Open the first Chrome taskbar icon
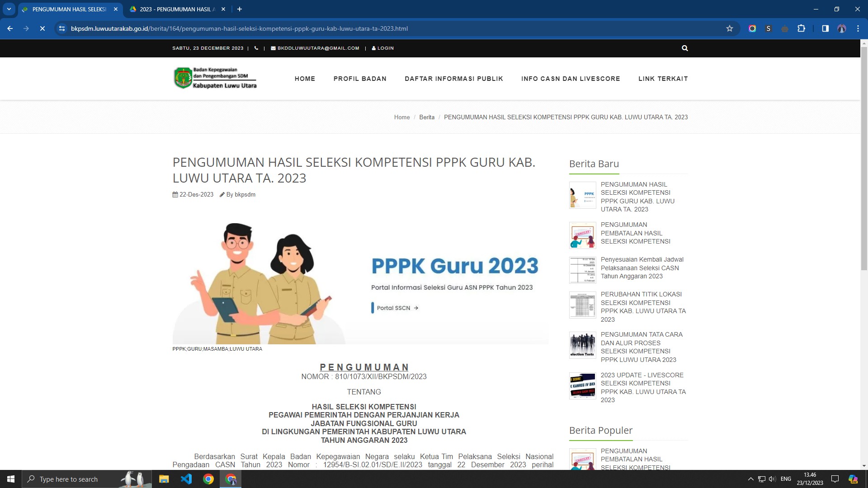 pos(208,479)
